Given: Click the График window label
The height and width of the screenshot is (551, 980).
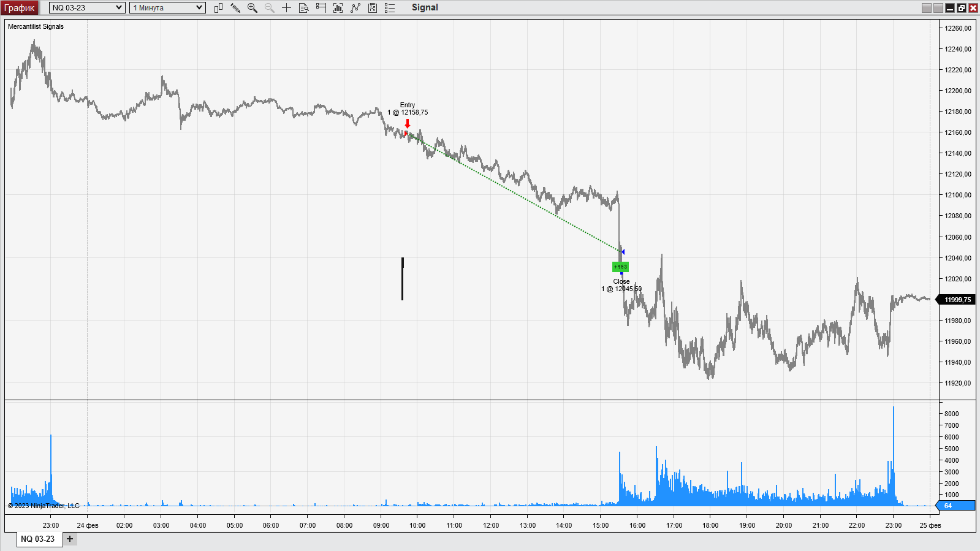Looking at the screenshot, I should [x=20, y=8].
